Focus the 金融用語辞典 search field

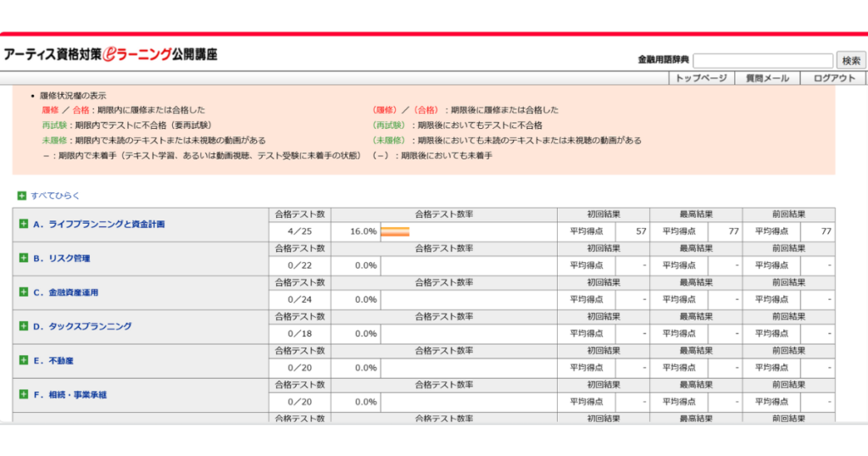point(762,60)
